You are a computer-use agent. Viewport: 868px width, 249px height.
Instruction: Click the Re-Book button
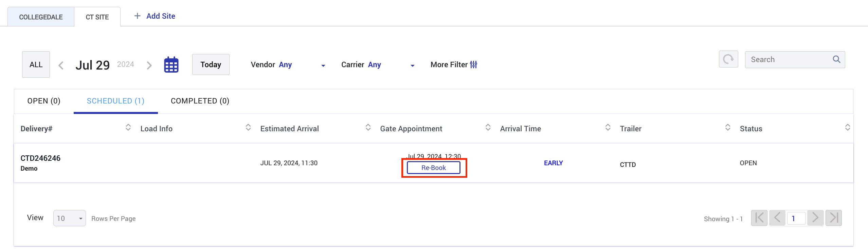click(434, 168)
